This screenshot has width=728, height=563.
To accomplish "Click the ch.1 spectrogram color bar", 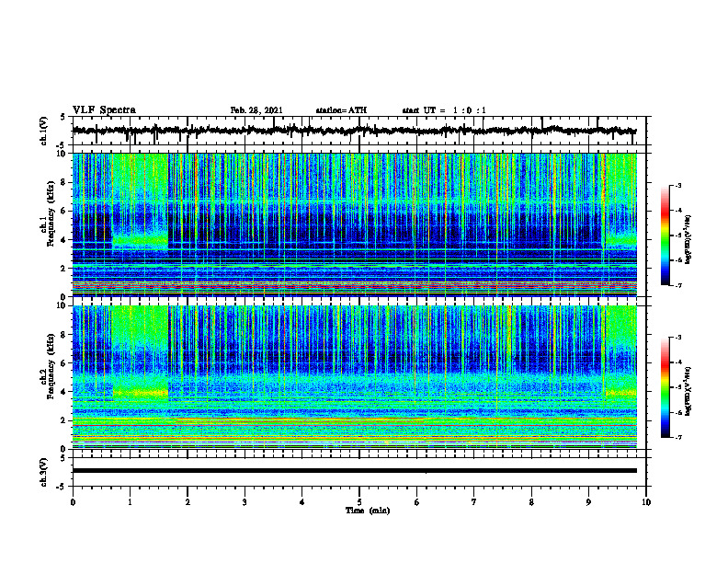I will click(x=665, y=236).
